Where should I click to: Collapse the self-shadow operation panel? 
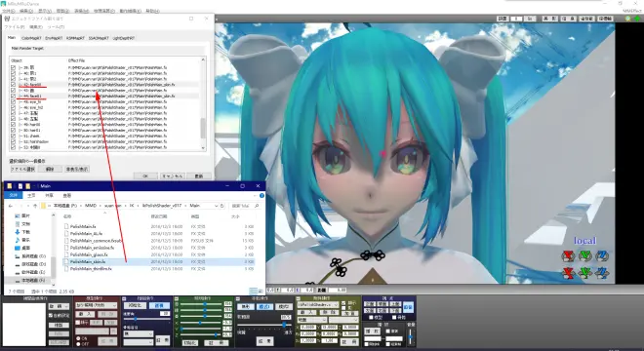(x=237, y=298)
